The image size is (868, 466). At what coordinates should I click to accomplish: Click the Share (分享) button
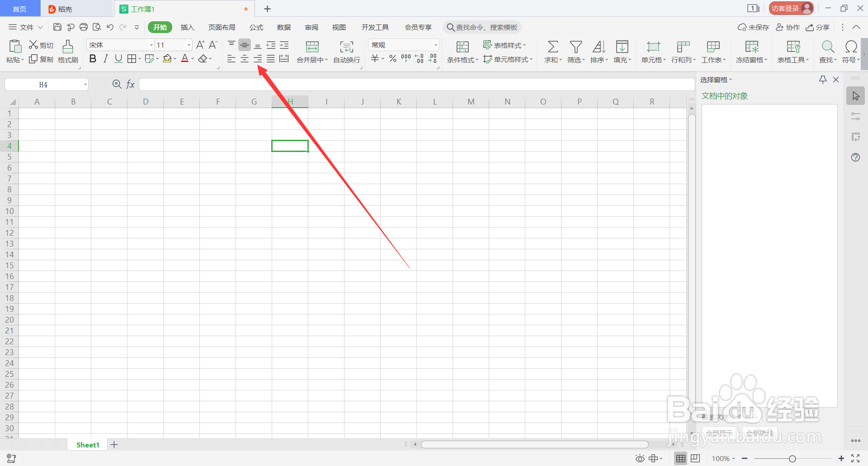[818, 27]
